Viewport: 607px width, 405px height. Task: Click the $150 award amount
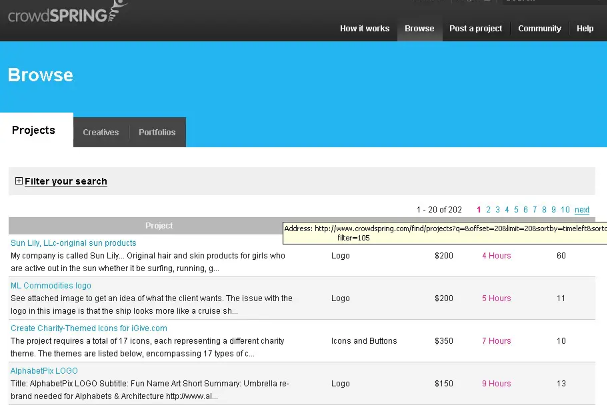coord(444,383)
